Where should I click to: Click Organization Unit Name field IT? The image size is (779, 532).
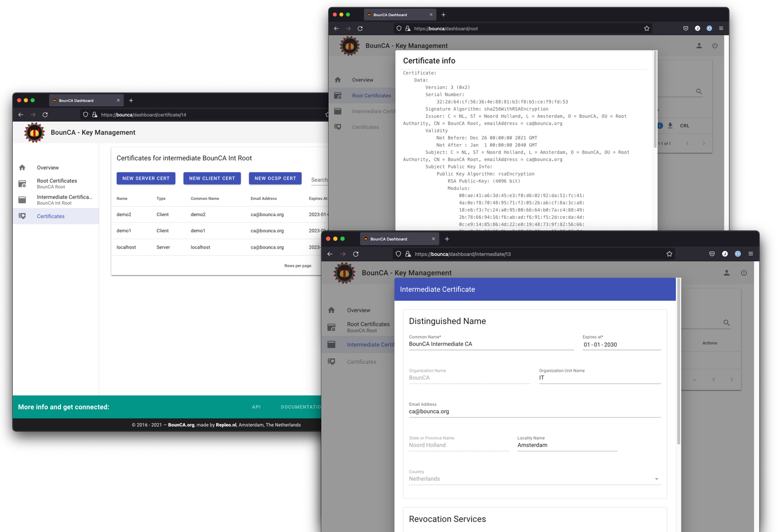[x=600, y=378]
